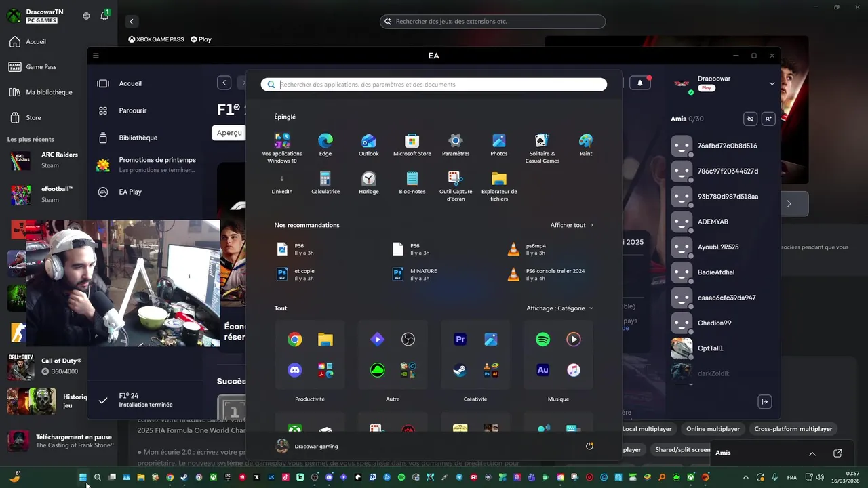Open recommended PS6 Photoshop file
The width and height of the screenshot is (868, 488).
tap(296, 249)
